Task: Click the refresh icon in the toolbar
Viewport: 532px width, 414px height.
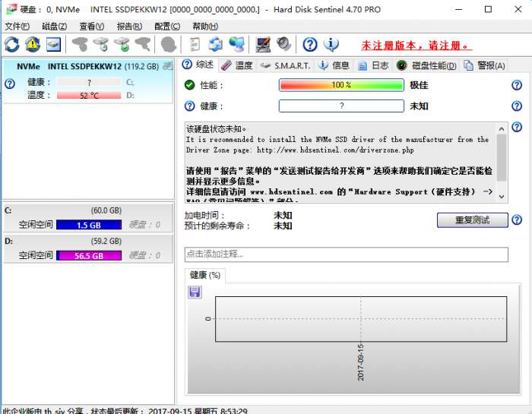Action: coord(11,45)
